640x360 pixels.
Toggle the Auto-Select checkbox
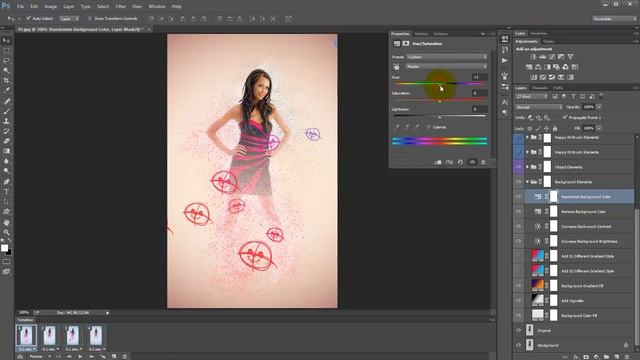[28, 18]
